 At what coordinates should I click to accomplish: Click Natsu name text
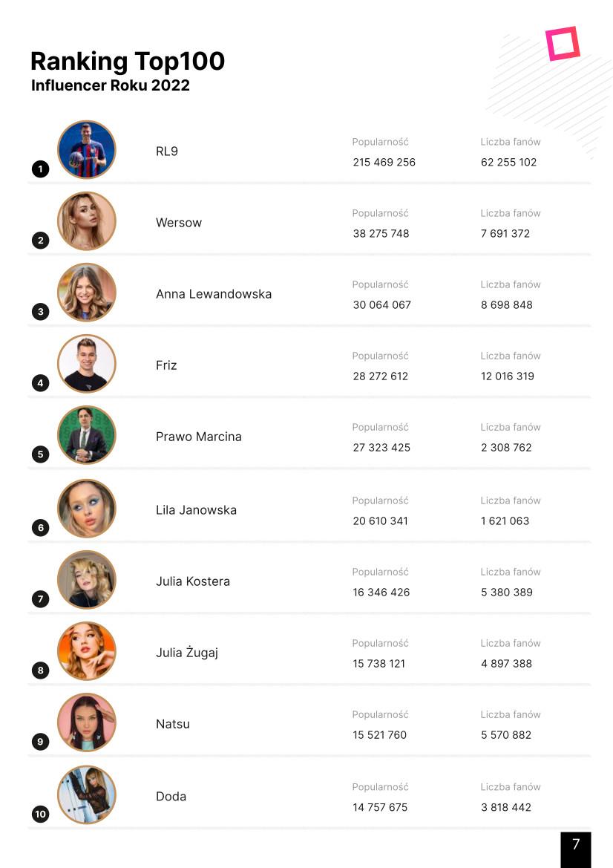point(173,724)
